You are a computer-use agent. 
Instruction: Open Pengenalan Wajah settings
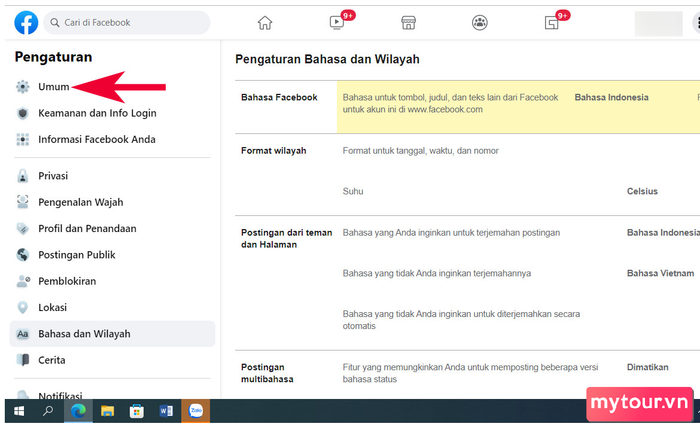pyautogui.click(x=81, y=202)
